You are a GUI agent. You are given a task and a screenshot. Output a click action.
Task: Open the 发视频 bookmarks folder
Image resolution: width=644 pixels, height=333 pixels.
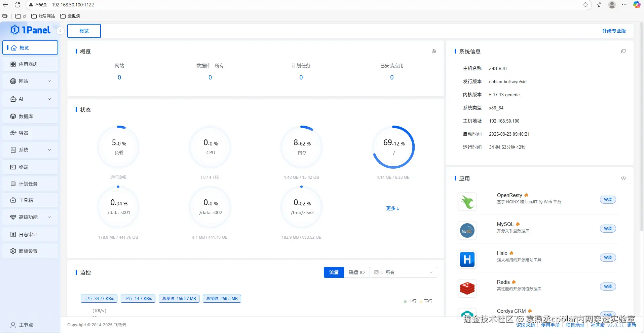70,16
